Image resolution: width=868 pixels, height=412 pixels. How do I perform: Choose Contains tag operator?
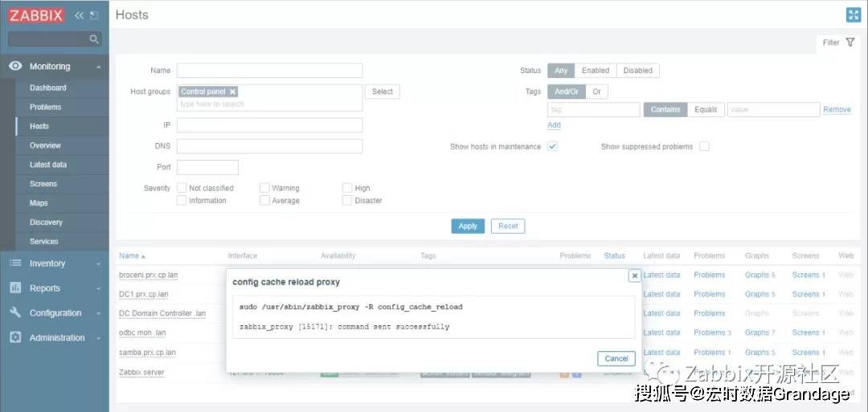coord(665,109)
